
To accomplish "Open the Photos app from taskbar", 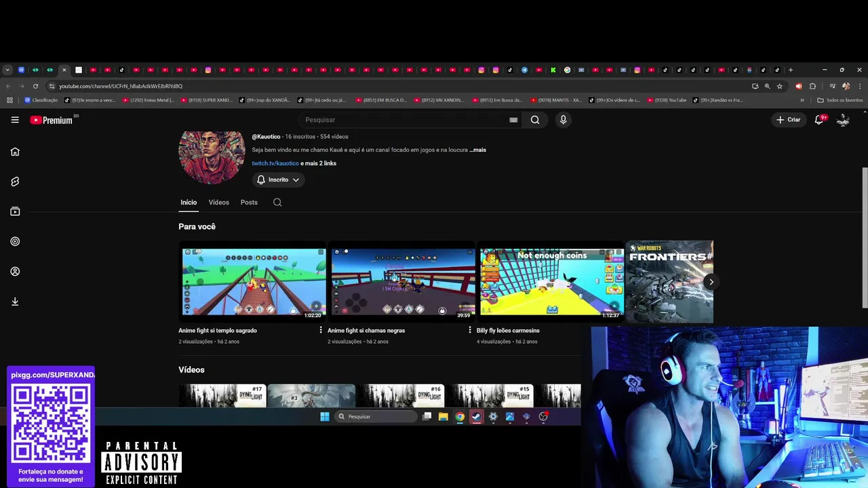I will pos(510,417).
